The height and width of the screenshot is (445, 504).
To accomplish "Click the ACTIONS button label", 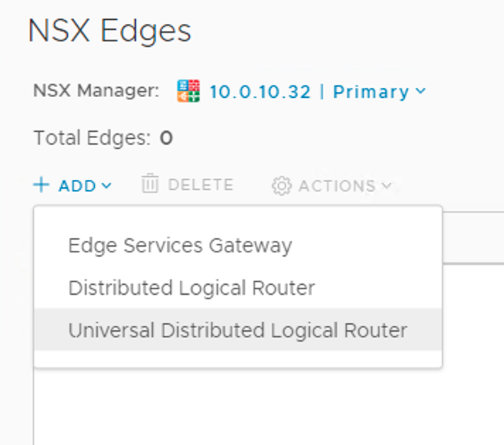I will point(336,186).
